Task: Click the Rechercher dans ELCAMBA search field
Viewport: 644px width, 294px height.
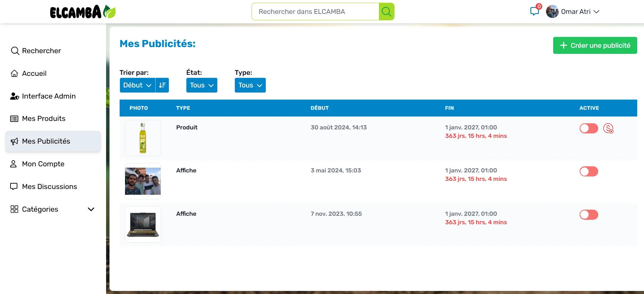Action: click(315, 12)
